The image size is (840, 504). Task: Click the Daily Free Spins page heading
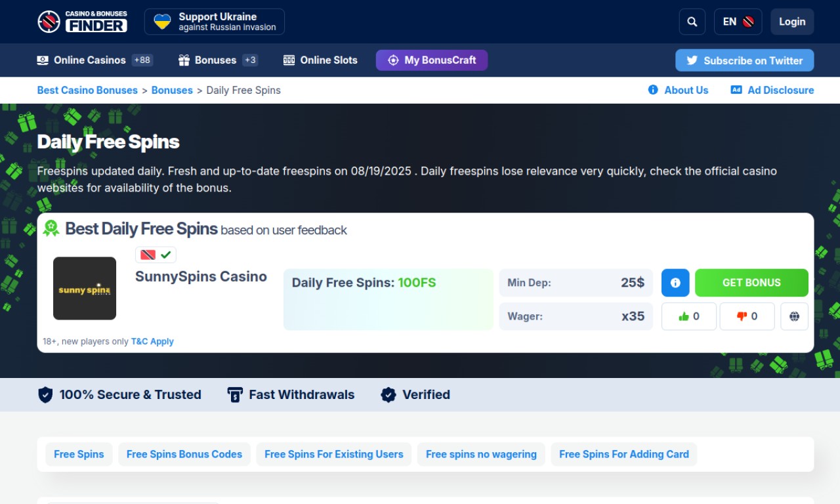coord(108,142)
